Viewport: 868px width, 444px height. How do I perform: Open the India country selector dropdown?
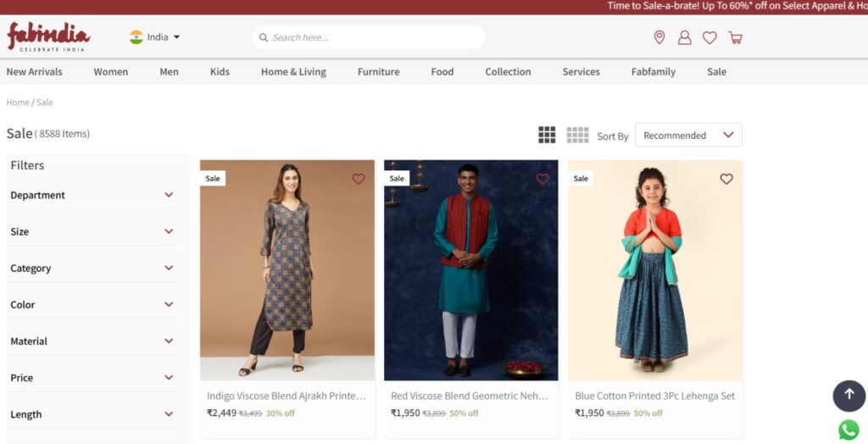[155, 37]
